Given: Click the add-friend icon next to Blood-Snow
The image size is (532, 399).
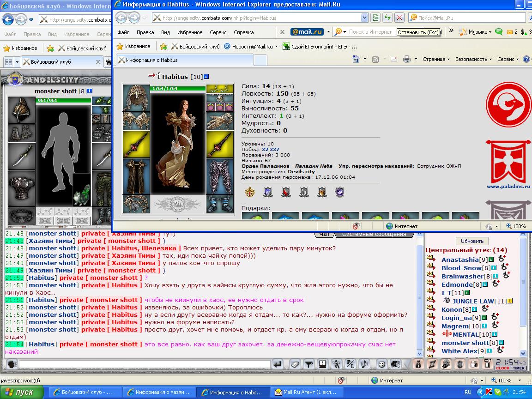Looking at the screenshot, I should click(505, 266).
